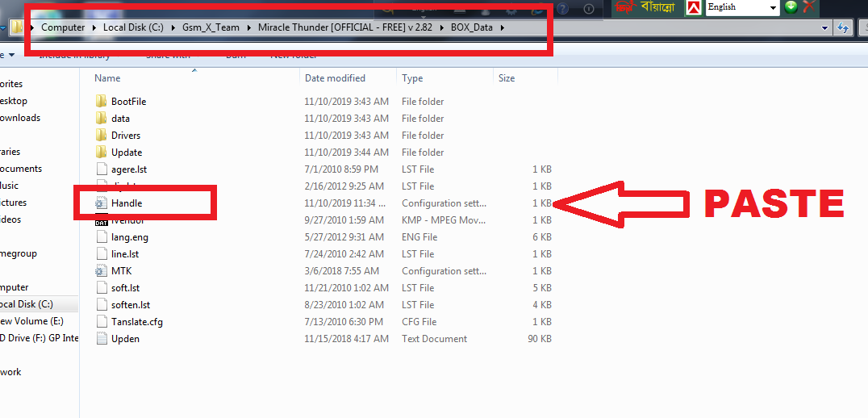Click the green download arrow in Bijoy bar
Image resolution: width=868 pixels, height=418 pixels.
pos(791,7)
